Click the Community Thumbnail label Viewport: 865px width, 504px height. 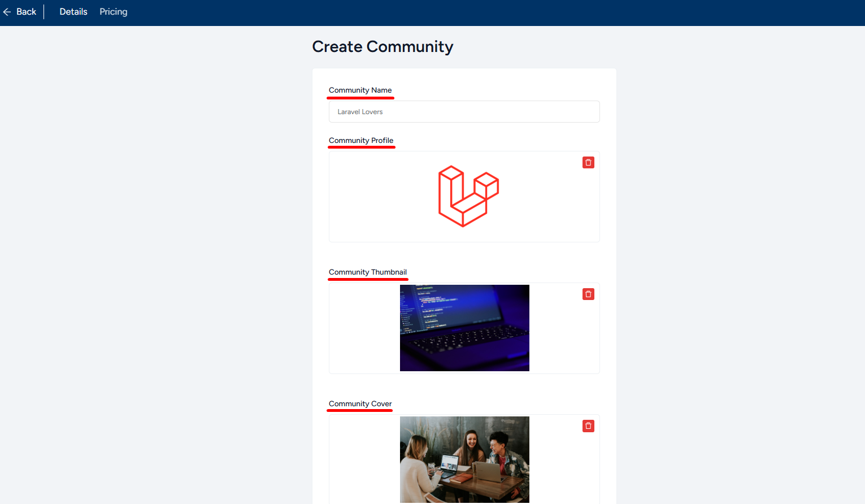[368, 272]
